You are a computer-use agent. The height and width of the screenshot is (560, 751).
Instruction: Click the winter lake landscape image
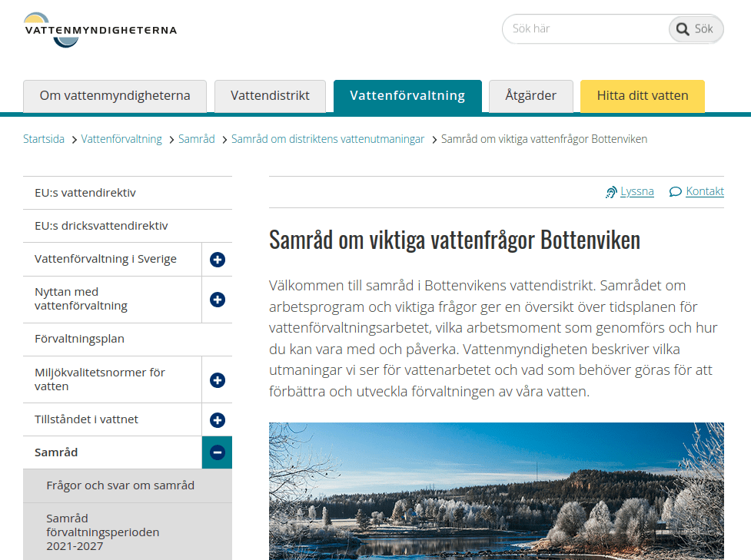pos(496,491)
